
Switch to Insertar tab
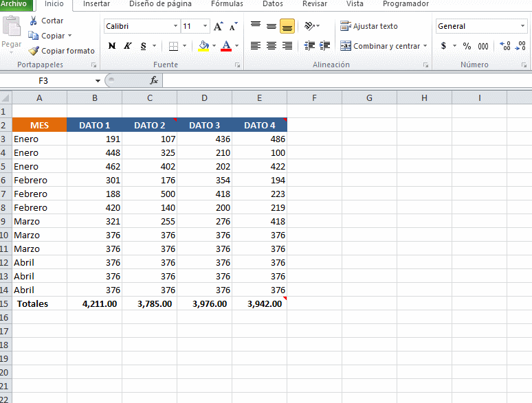pos(96,4)
